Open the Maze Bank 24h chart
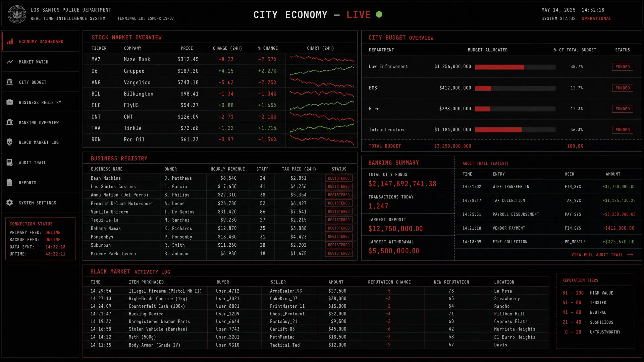Image resolution: width=644 pixels, height=362 pixels. (322, 59)
